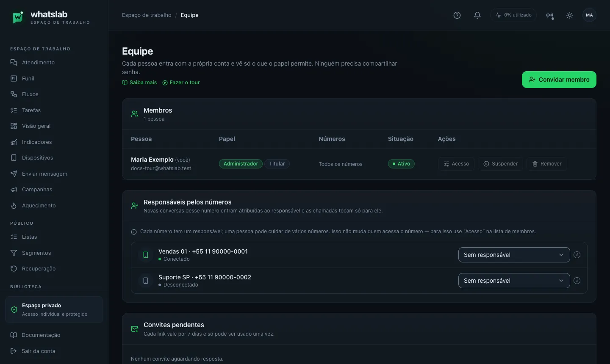Click the whatslab logo

tap(50, 17)
